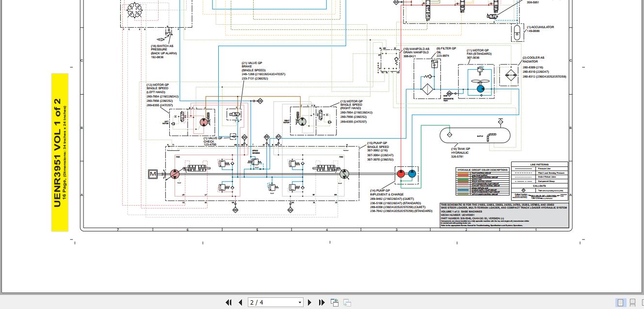
Task: Click part number 326-5781 for the hydraulic tank
Action: coord(457,156)
